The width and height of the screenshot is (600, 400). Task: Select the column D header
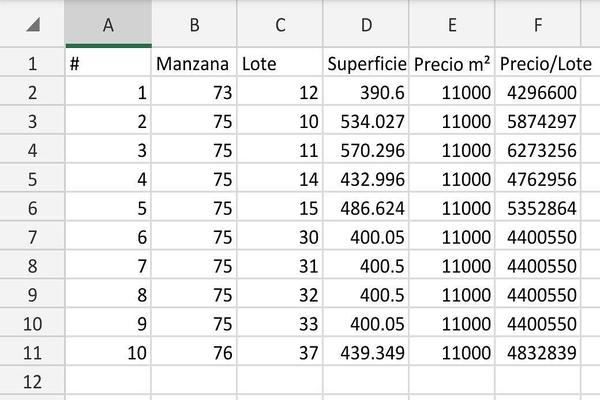[x=366, y=23]
